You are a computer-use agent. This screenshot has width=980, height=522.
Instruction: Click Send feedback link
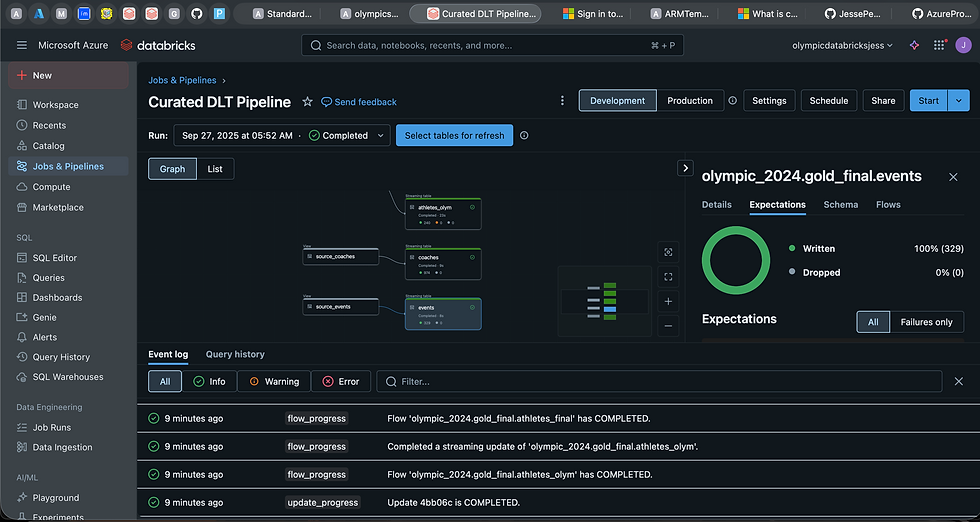click(x=359, y=102)
